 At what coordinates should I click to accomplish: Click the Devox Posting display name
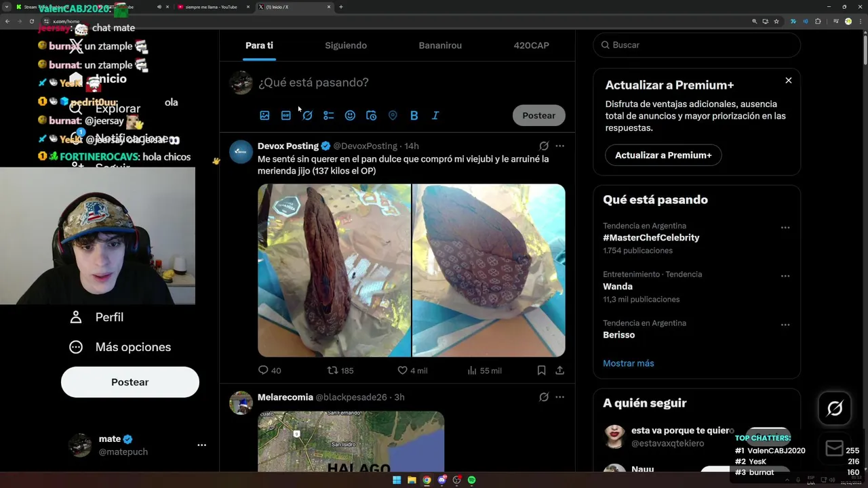288,146
